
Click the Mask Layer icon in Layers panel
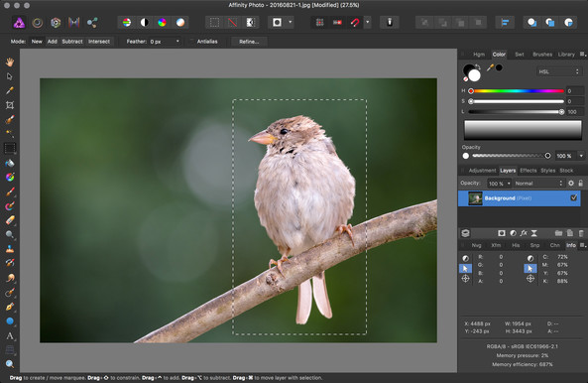(502, 233)
